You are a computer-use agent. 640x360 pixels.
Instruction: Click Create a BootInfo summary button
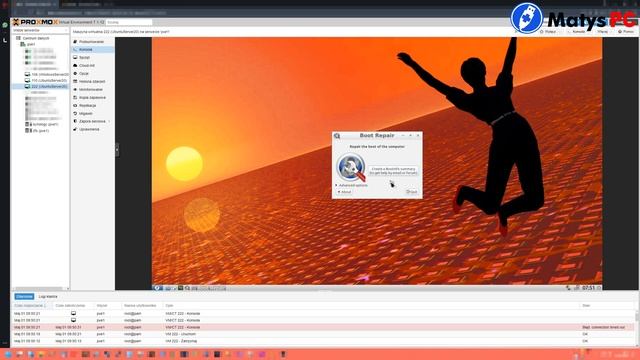(393, 171)
